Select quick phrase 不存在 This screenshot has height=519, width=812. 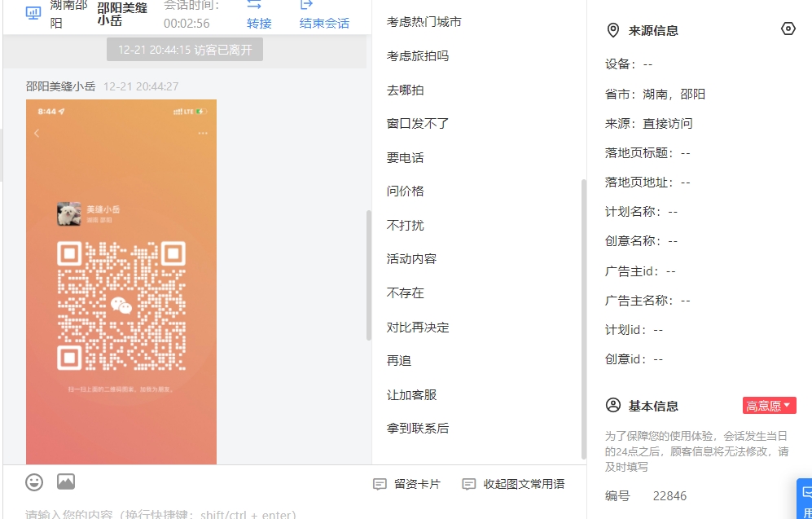[406, 293]
